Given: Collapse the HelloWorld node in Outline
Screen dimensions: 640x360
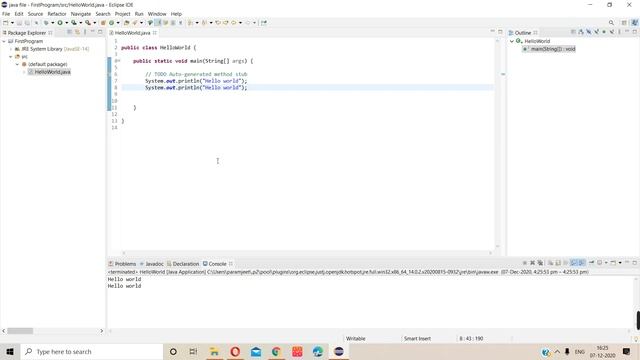Looking at the screenshot, I should [512, 41].
